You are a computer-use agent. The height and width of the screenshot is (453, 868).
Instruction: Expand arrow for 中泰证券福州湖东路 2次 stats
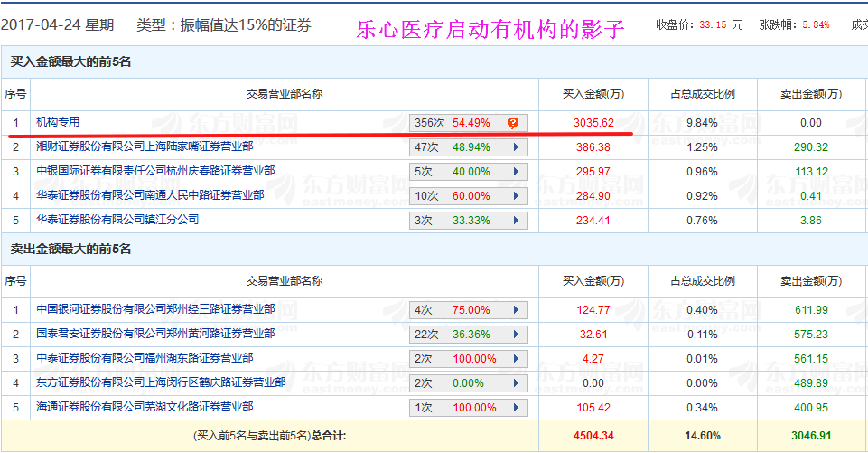pyautogui.click(x=516, y=359)
